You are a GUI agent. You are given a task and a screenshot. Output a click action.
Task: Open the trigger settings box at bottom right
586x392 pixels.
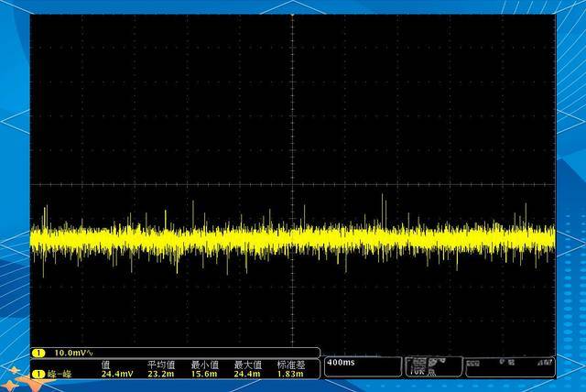click(x=510, y=367)
